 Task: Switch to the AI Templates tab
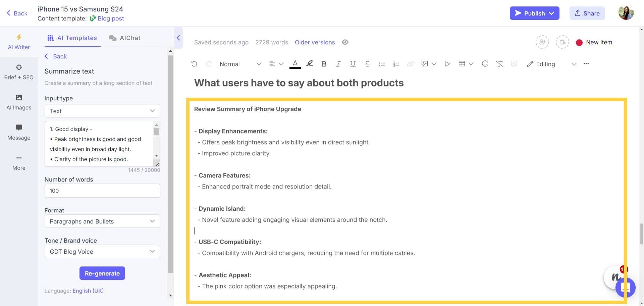pyautogui.click(x=72, y=38)
